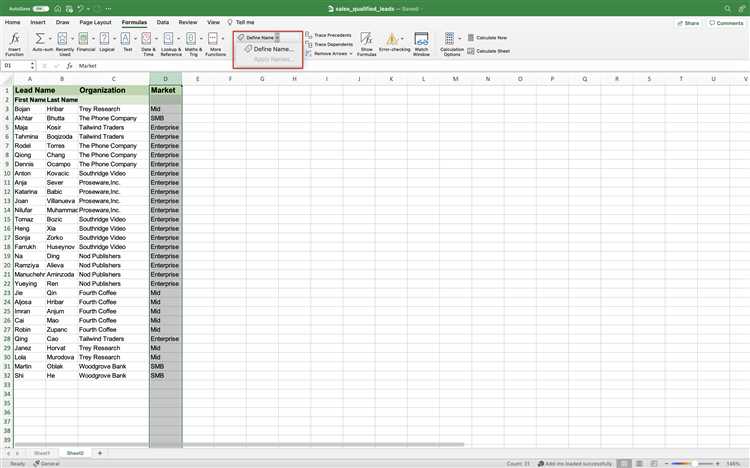The image size is (750, 468).
Task: Toggle the AutoSave switch
Action: 41,9
